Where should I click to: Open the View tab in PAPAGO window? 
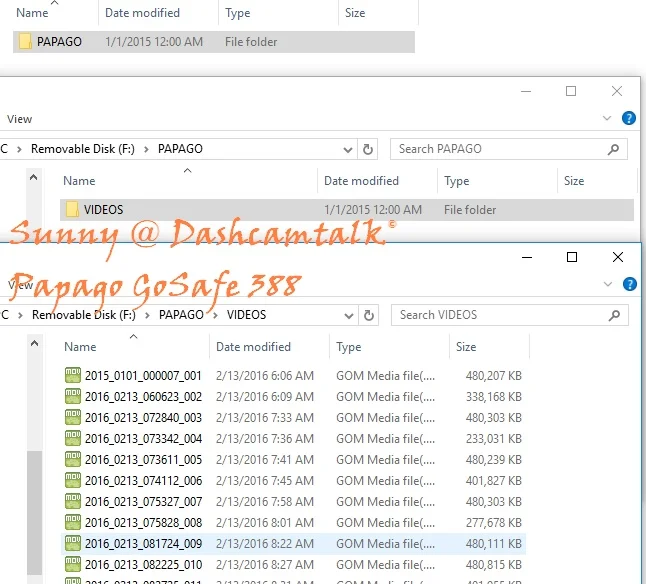[19, 119]
